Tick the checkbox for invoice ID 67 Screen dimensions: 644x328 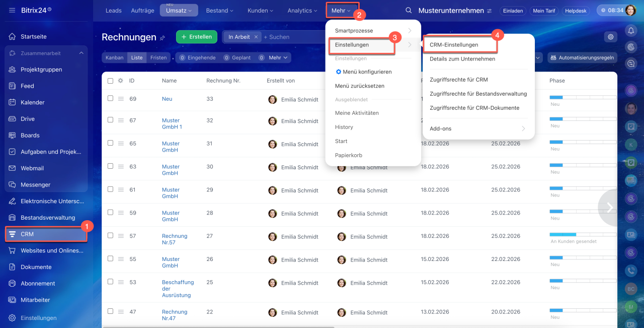(110, 120)
